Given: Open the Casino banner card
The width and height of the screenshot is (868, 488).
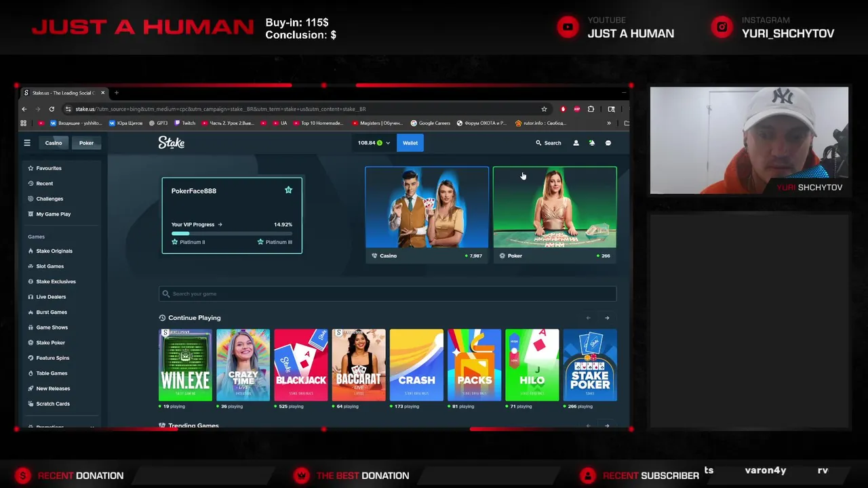Looking at the screenshot, I should (427, 214).
